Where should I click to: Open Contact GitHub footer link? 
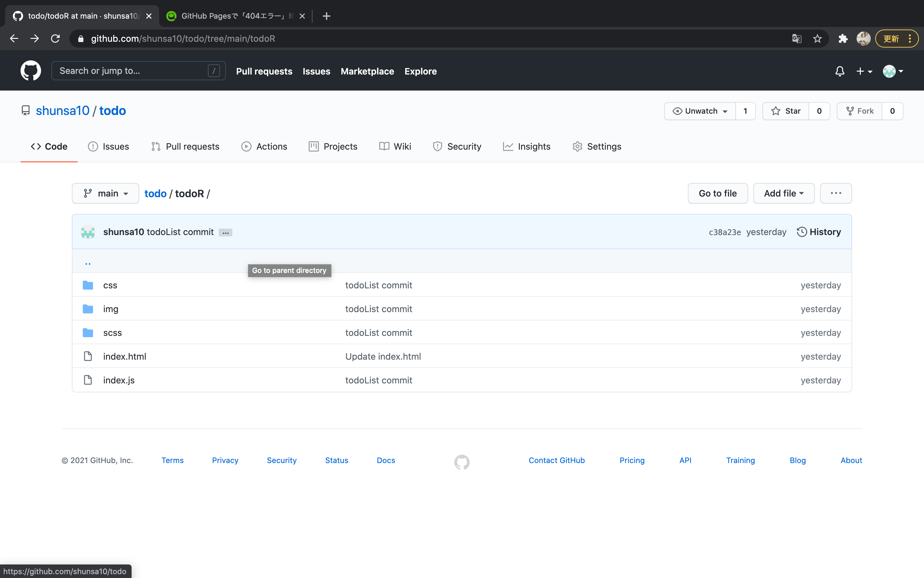556,460
